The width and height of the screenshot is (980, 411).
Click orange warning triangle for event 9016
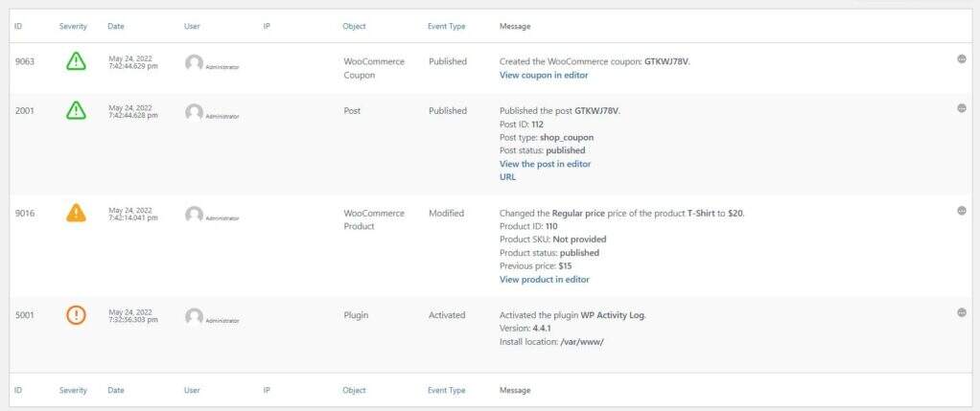(x=76, y=214)
